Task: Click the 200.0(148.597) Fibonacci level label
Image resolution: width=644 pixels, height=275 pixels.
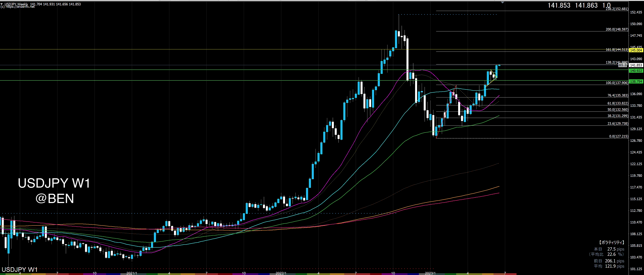Action: (x=617, y=29)
